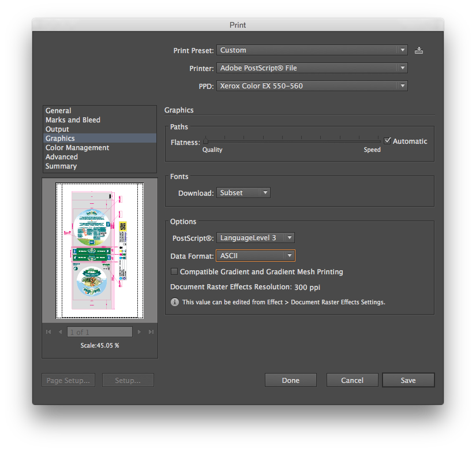Viewport: 476px width, 451px height.
Task: Save the print settings
Action: 408,380
